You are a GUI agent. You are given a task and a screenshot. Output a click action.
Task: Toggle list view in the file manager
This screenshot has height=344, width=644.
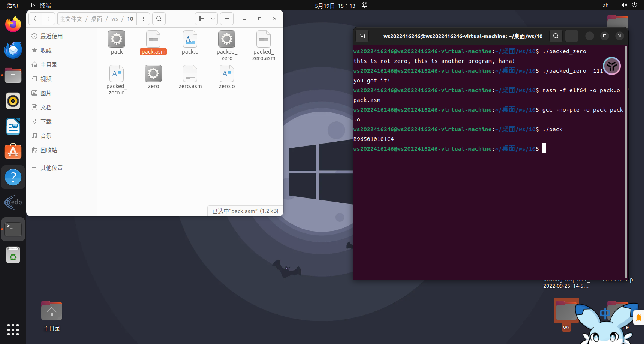pos(202,19)
